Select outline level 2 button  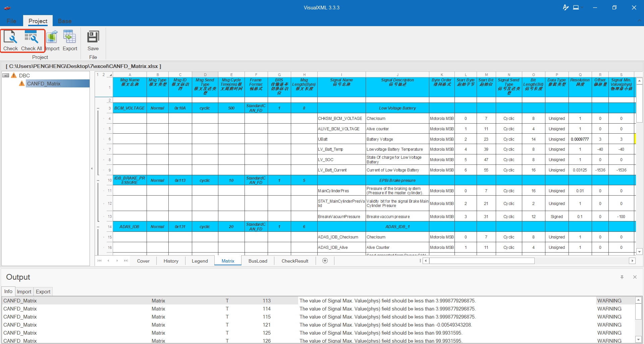coord(104,75)
